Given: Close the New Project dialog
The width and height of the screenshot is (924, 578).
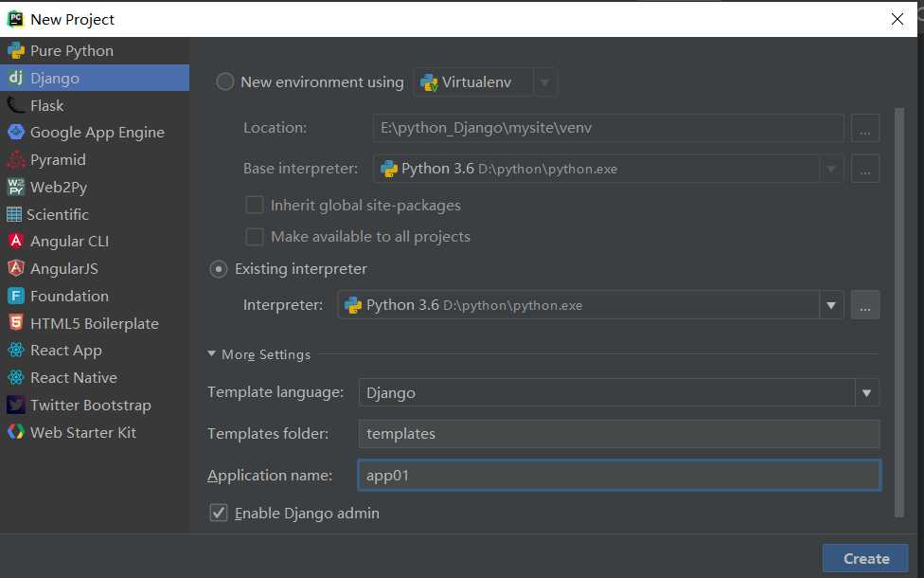Looking at the screenshot, I should (x=897, y=19).
